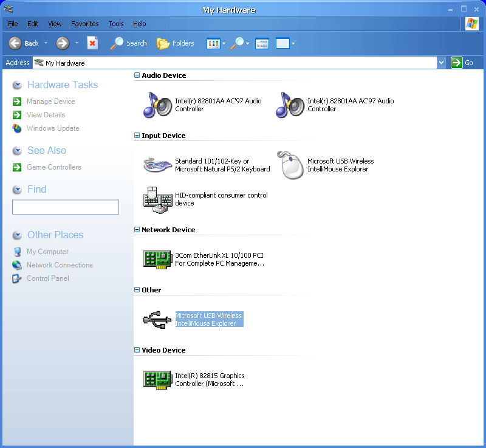Select HID-compliant consumer control device icon
The width and height of the screenshot is (486, 448).
click(x=157, y=199)
